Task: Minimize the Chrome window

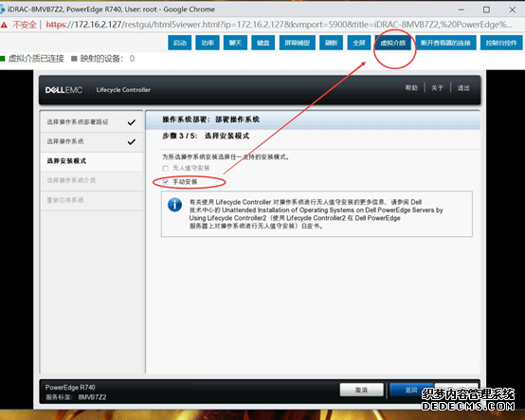Action: 462,9
